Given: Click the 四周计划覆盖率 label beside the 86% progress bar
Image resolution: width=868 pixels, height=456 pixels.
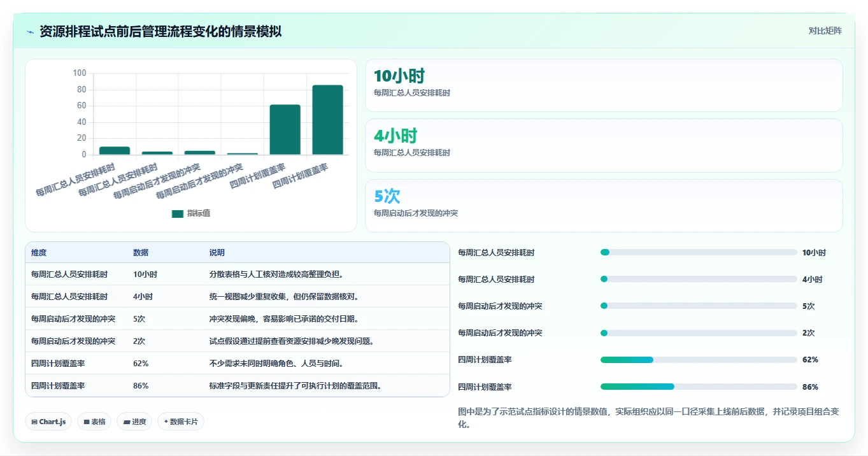Looking at the screenshot, I should 485,387.
